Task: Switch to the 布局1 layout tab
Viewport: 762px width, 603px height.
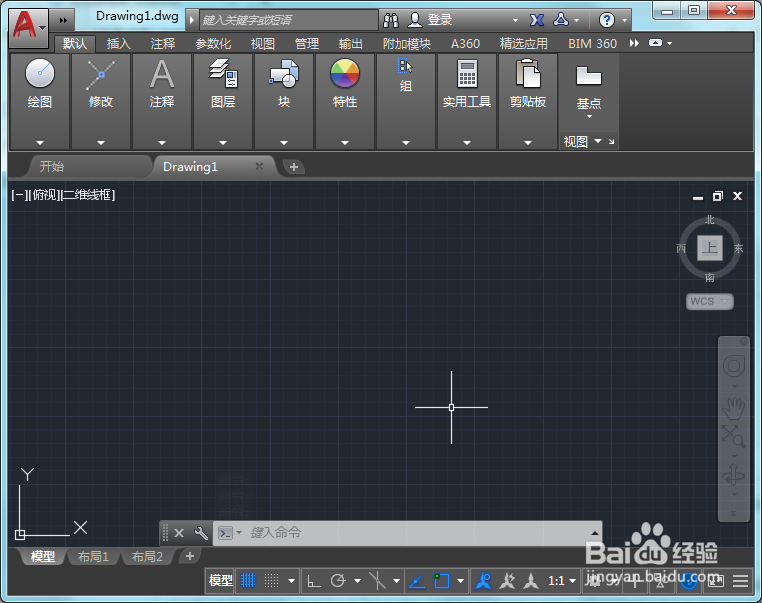Action: click(x=93, y=556)
